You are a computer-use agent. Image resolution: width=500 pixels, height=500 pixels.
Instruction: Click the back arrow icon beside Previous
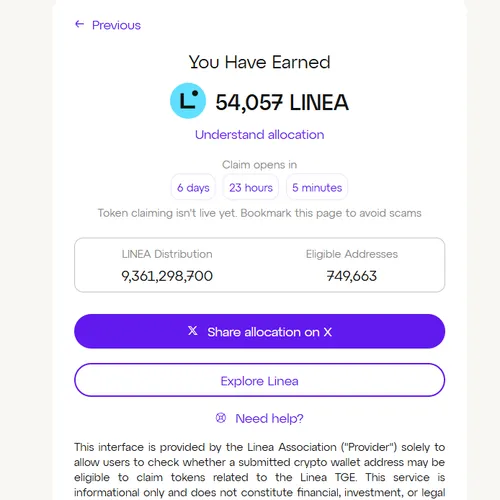(x=79, y=24)
